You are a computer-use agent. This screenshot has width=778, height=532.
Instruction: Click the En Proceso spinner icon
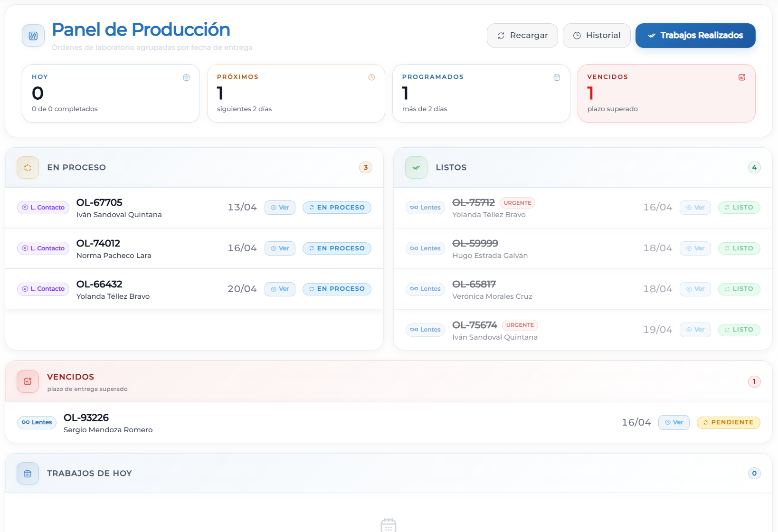[28, 168]
